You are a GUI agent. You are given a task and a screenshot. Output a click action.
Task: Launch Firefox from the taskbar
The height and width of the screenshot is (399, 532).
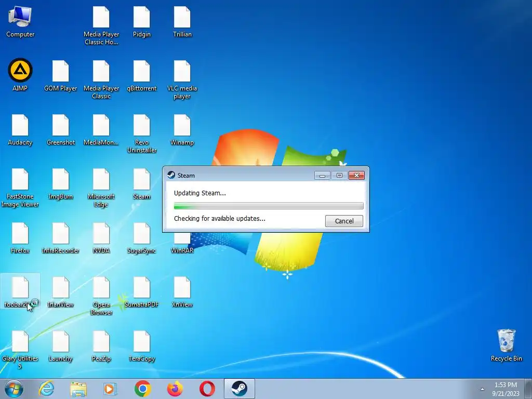pos(175,389)
